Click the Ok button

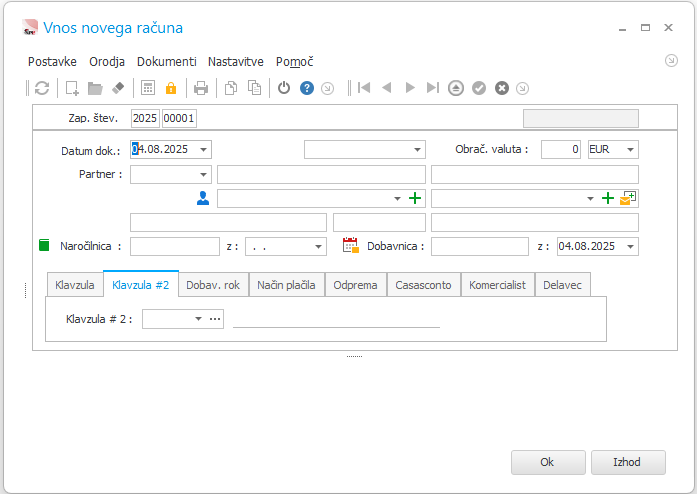point(547,462)
